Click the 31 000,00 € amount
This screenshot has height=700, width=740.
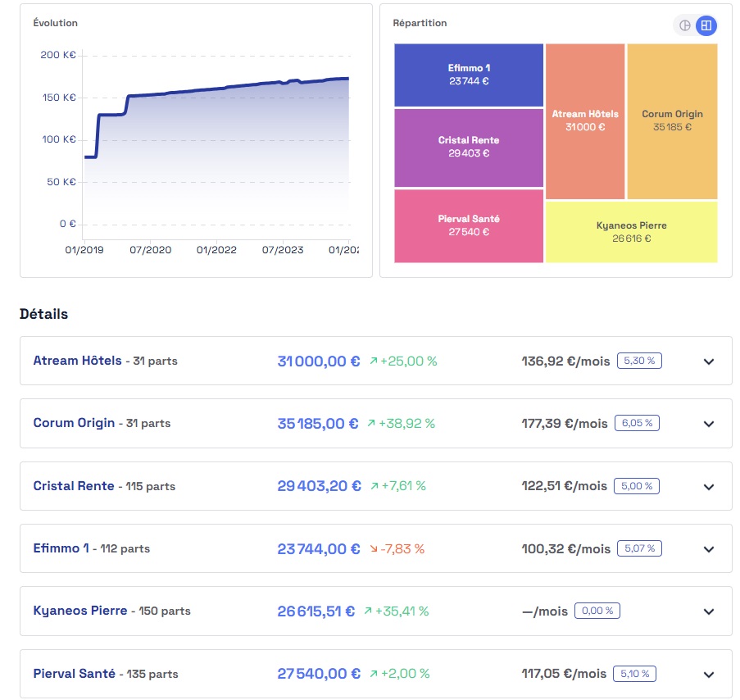[319, 361]
